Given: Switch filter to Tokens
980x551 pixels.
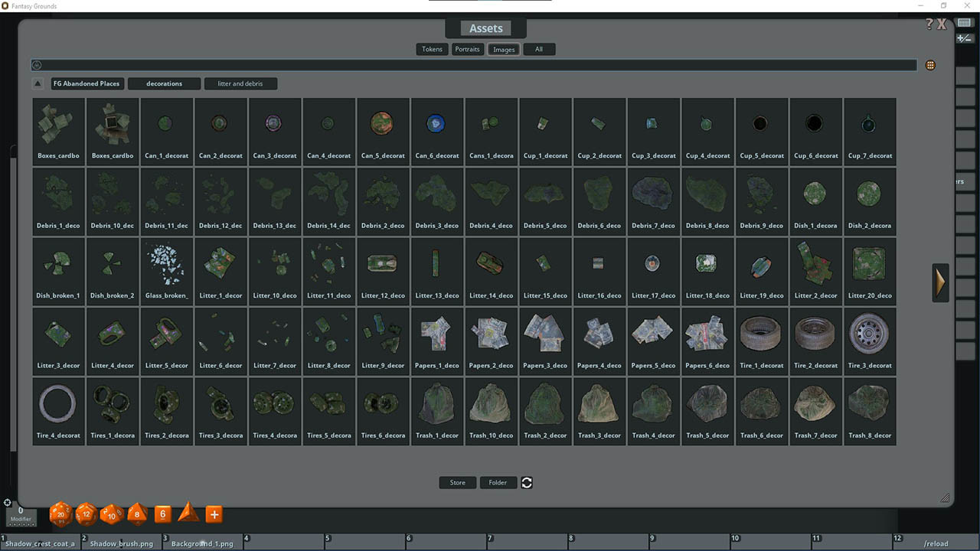Looking at the screenshot, I should (x=432, y=49).
